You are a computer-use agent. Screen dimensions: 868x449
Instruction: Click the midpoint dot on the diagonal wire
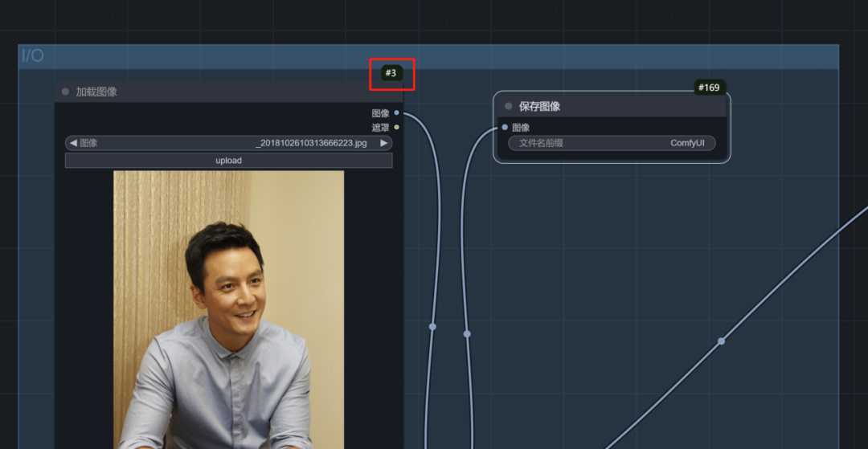721,341
